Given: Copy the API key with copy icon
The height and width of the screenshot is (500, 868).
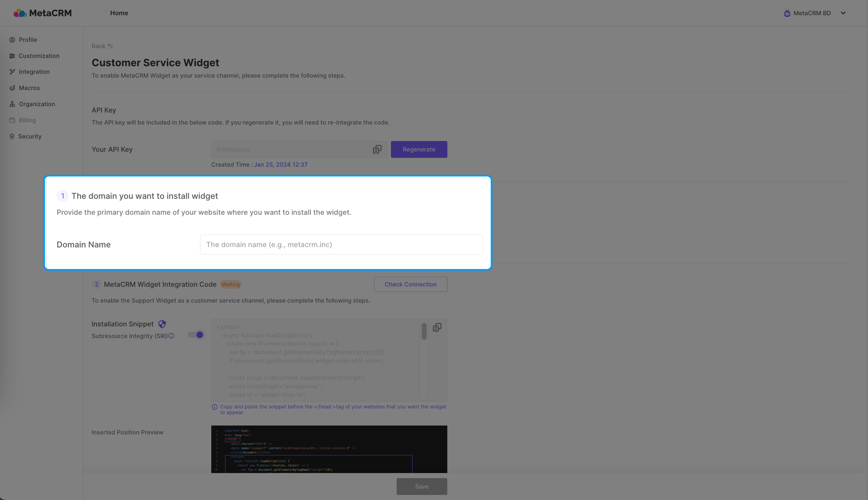Looking at the screenshot, I should 377,149.
